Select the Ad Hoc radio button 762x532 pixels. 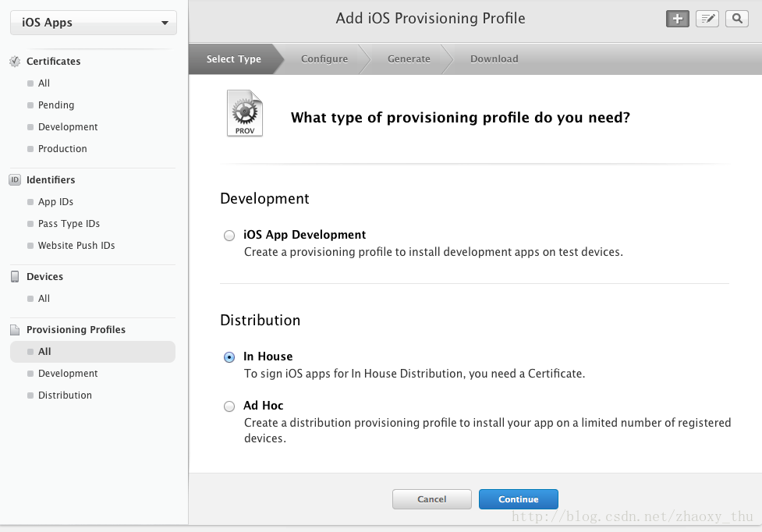click(x=229, y=406)
